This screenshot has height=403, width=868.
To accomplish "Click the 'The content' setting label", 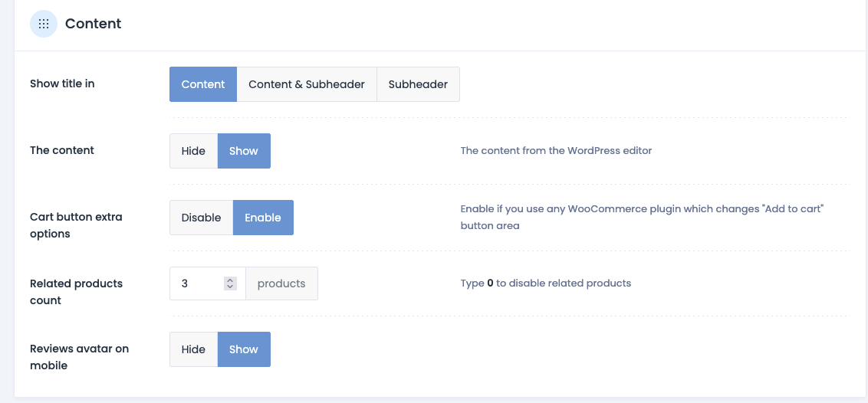I will [x=62, y=150].
